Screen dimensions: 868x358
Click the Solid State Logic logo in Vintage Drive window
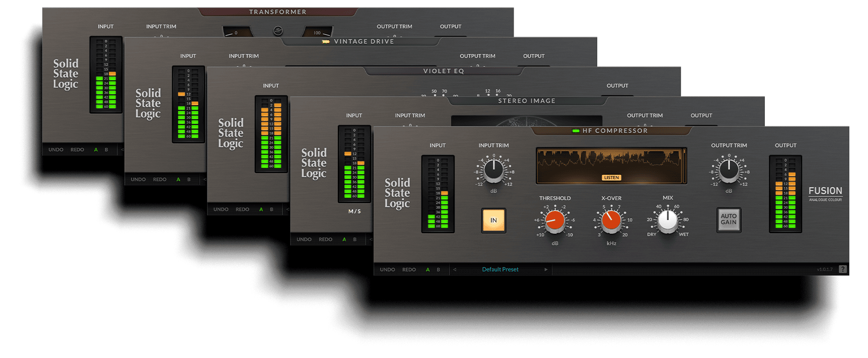click(148, 104)
